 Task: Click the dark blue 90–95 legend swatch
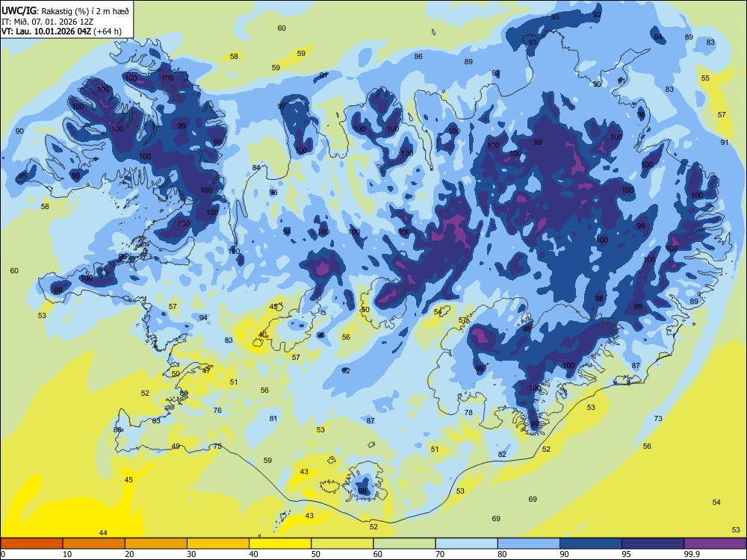(x=591, y=544)
